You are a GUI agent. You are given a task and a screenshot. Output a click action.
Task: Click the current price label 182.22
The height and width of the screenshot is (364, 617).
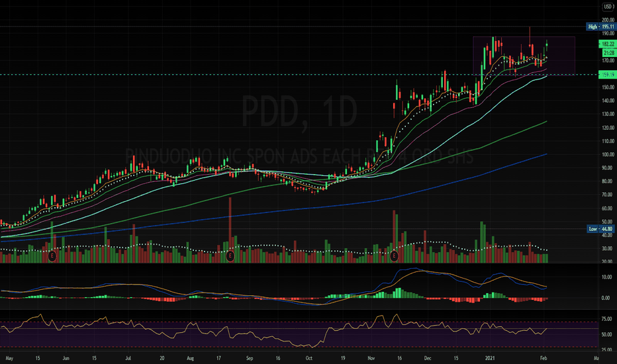coord(608,44)
